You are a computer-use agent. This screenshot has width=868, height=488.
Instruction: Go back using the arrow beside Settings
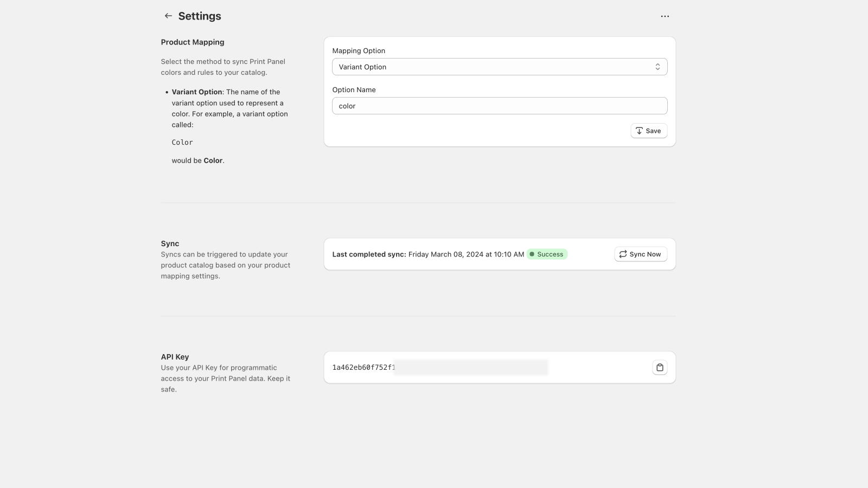click(168, 16)
